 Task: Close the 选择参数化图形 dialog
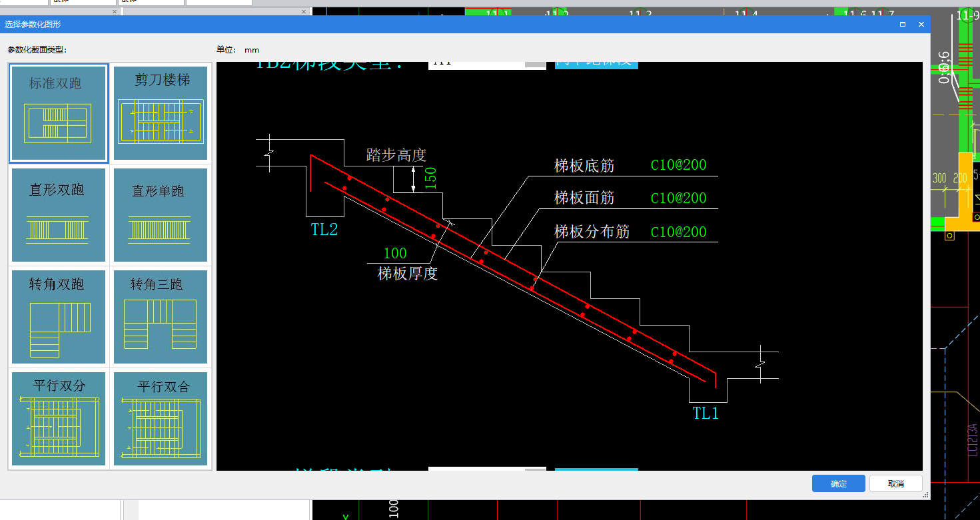pyautogui.click(x=921, y=24)
